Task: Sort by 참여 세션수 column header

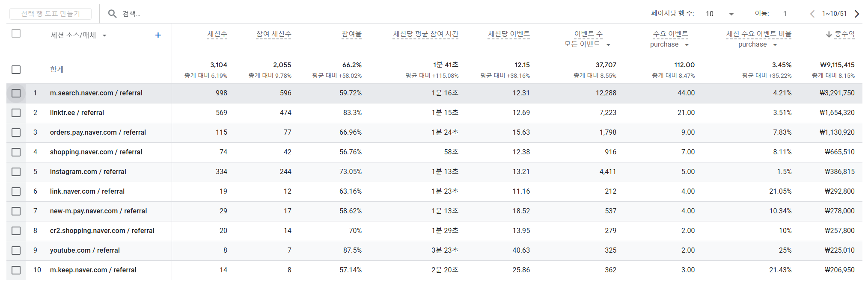Action: [x=274, y=34]
